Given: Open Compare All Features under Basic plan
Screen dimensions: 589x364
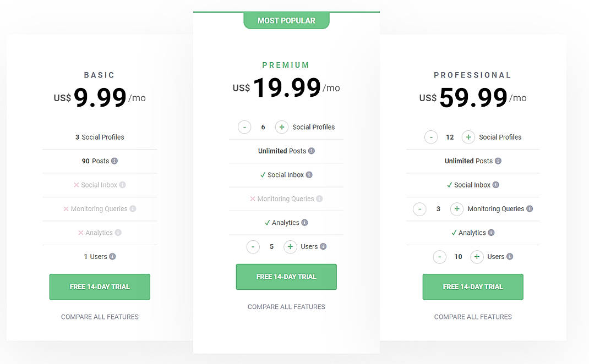Looking at the screenshot, I should (100, 317).
